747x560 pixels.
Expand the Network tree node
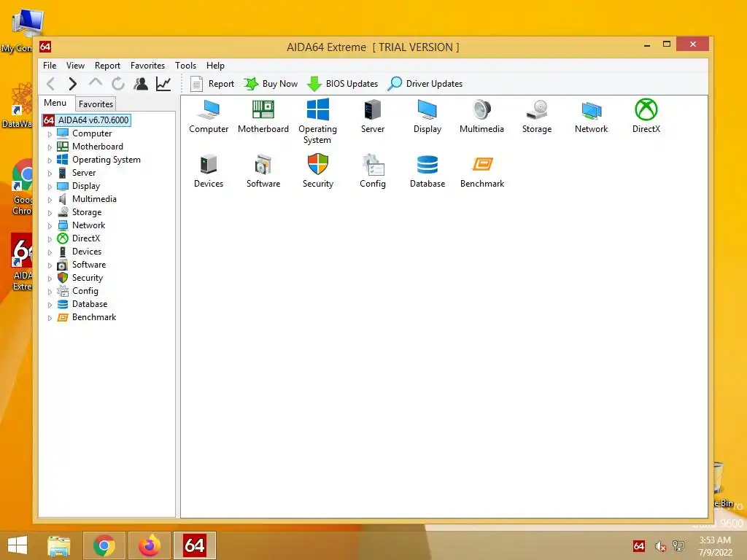(50, 226)
